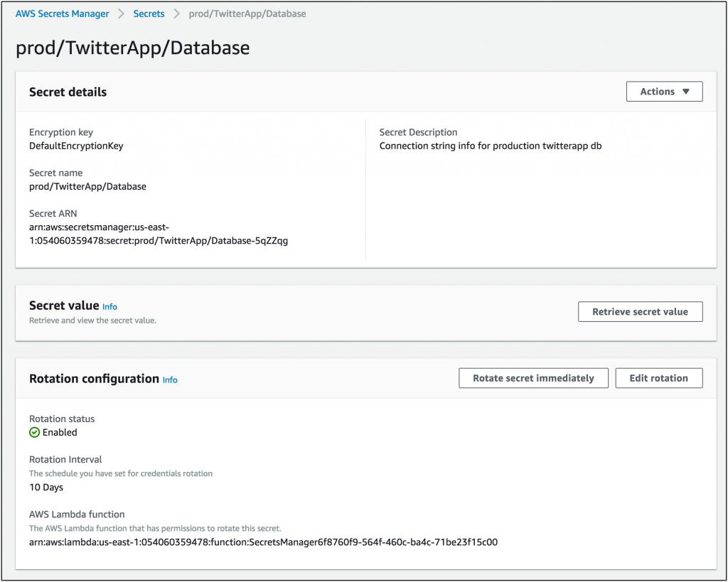Open Info link beside Rotation configuration
The width and height of the screenshot is (728, 582).
coord(170,380)
